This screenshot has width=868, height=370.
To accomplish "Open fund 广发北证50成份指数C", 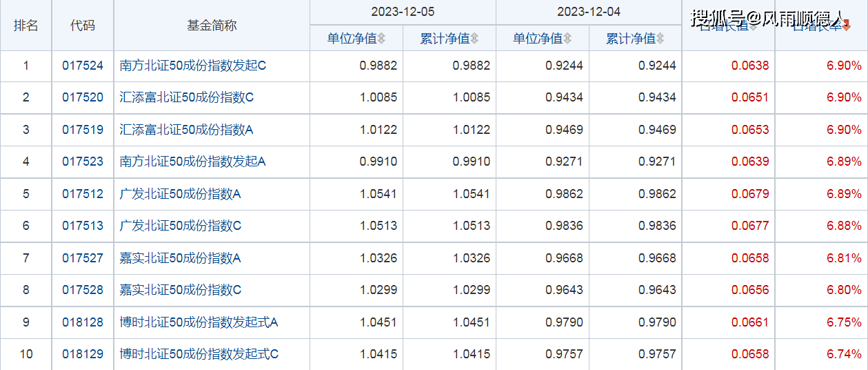I will click(181, 226).
